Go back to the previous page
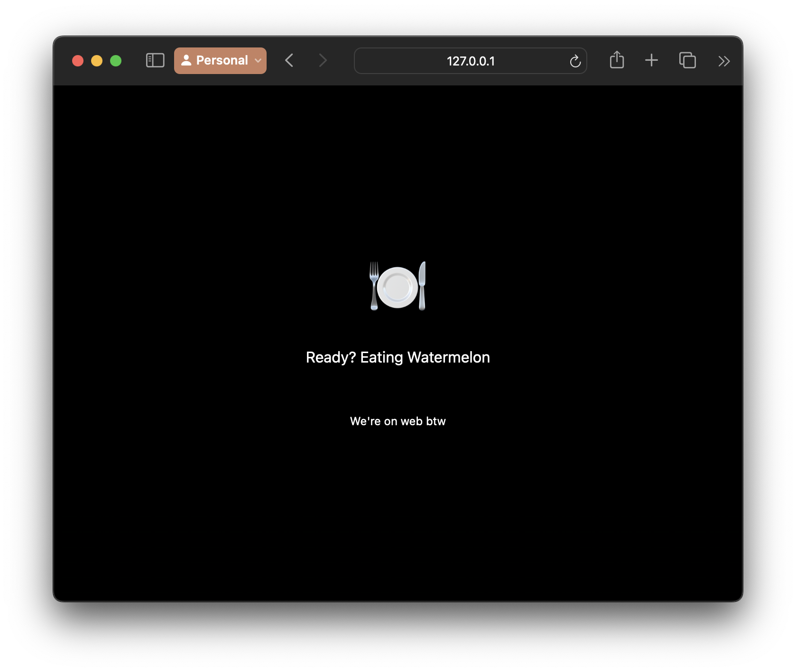Image resolution: width=796 pixels, height=672 pixels. tap(289, 61)
